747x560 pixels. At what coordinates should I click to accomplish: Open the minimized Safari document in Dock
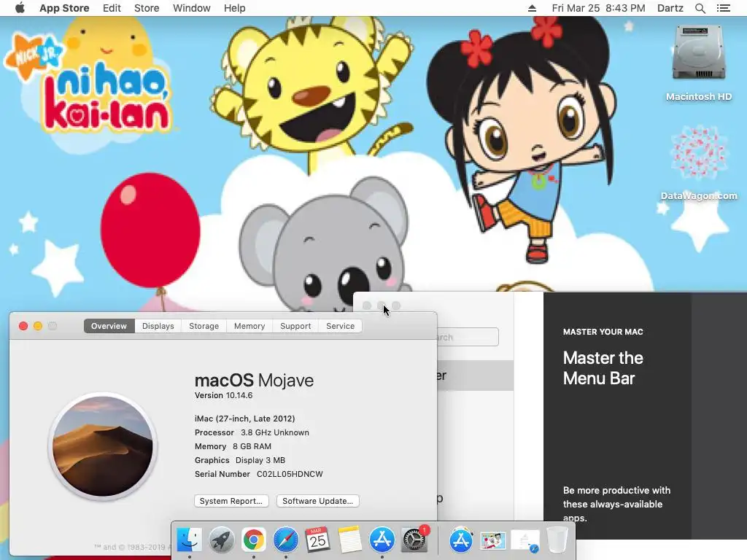[x=525, y=541]
